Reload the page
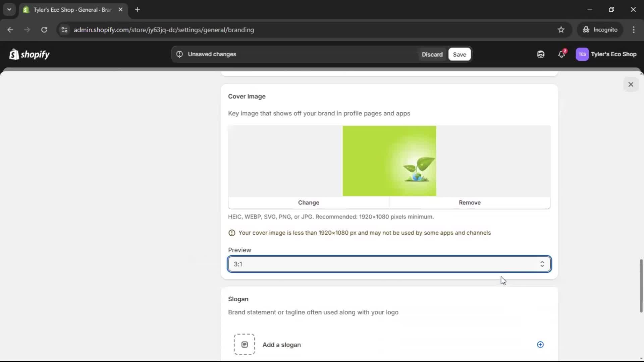Viewport: 644px width, 362px height. [x=44, y=30]
